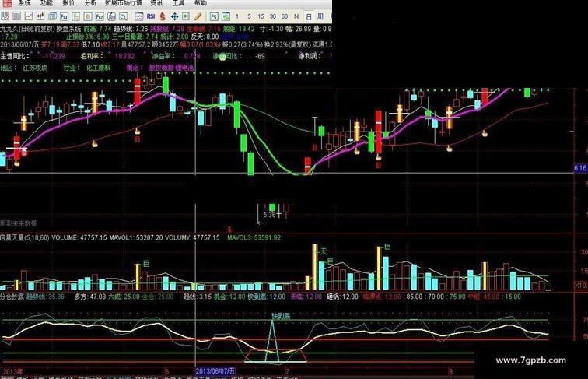Click the 5.36 low price label
The image size is (588, 379).
tap(269, 215)
